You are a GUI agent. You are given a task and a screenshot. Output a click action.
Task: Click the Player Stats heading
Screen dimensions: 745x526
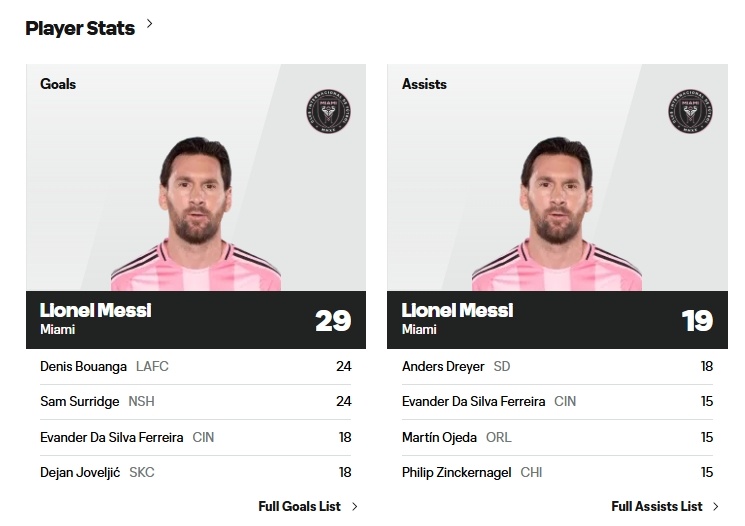coord(80,28)
